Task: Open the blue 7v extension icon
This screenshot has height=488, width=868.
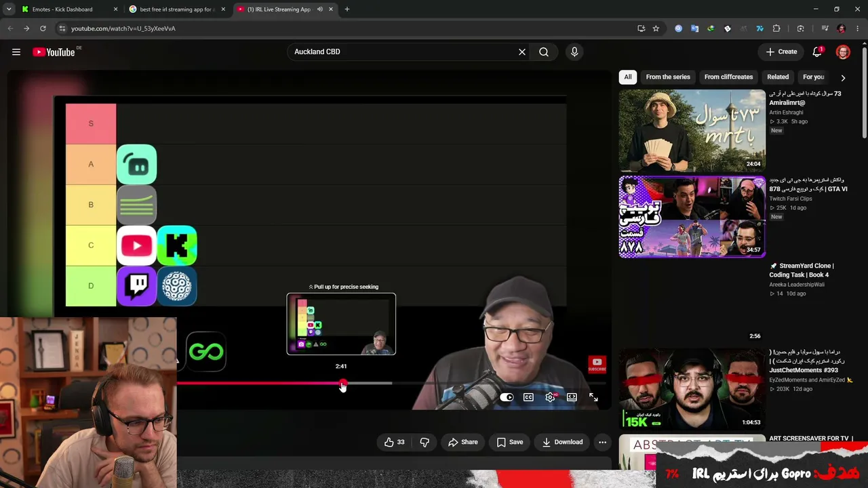Action: coord(759,28)
